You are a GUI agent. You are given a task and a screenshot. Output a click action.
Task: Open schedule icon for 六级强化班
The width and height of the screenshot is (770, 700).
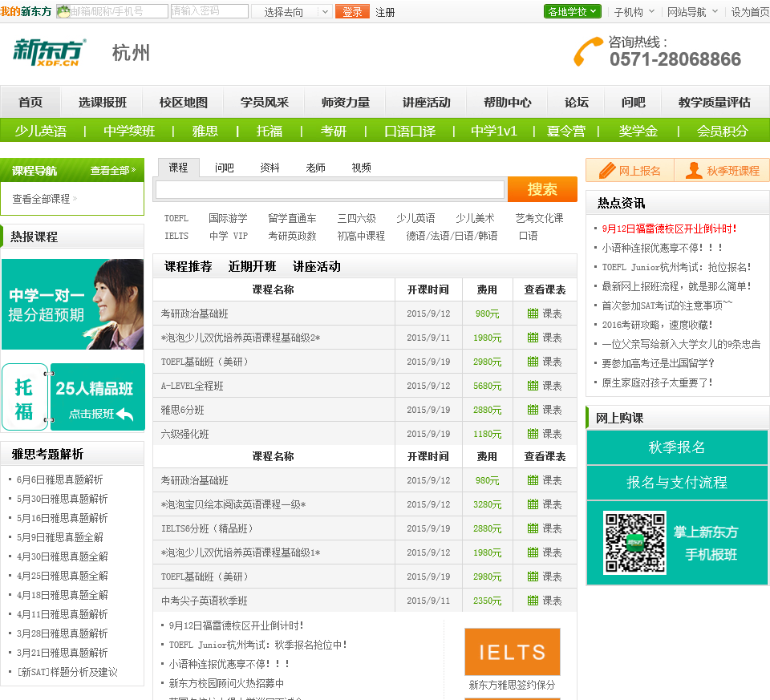tap(533, 434)
